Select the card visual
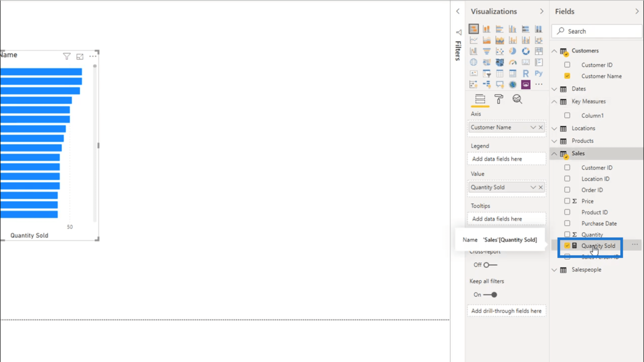This screenshot has height=362, width=644. tap(526, 62)
